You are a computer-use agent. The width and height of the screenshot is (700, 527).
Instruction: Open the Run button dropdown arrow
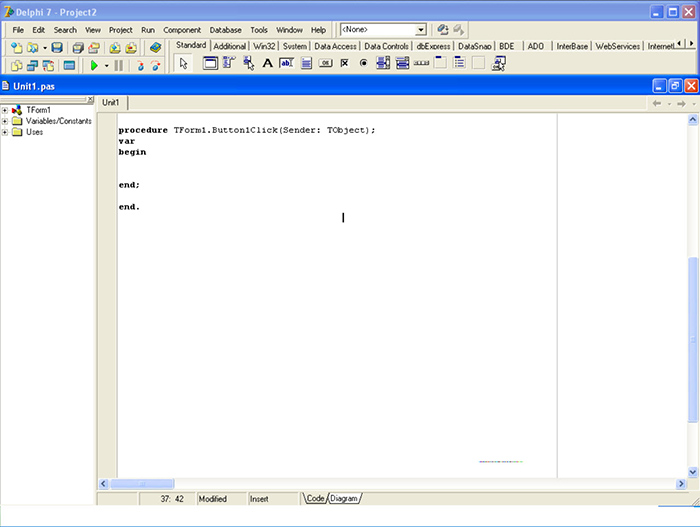(x=107, y=66)
